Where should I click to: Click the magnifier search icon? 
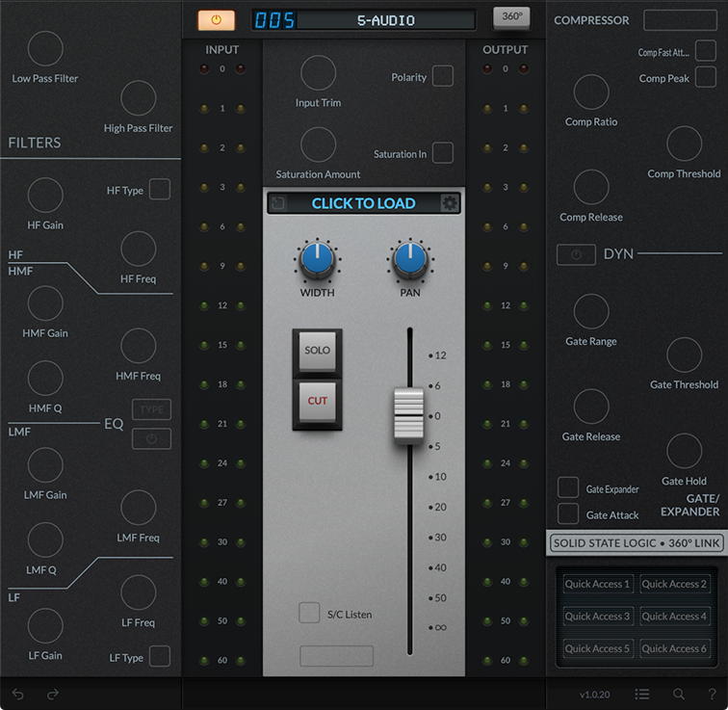pos(679,694)
